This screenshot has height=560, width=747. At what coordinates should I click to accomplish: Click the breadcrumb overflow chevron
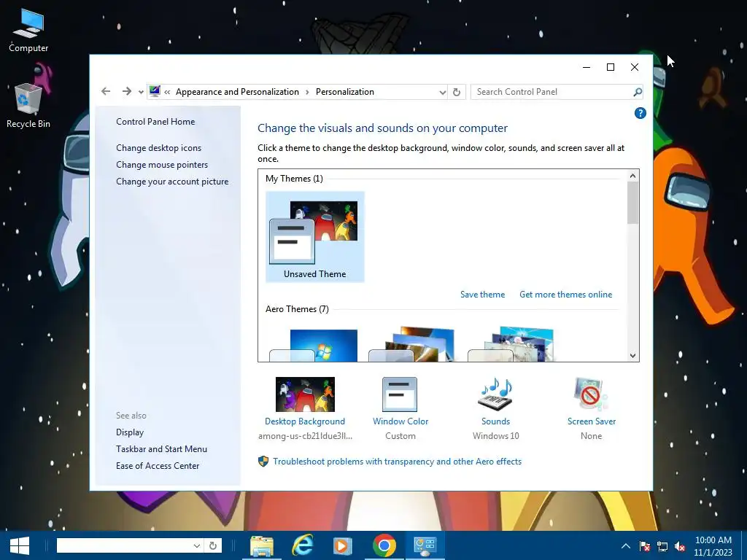click(x=167, y=93)
